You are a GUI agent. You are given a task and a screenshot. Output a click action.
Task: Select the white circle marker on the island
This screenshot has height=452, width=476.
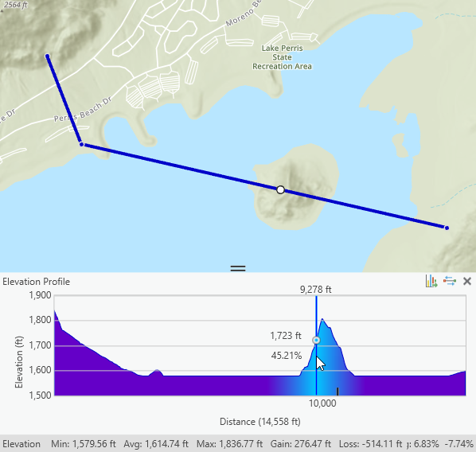pyautogui.click(x=280, y=190)
